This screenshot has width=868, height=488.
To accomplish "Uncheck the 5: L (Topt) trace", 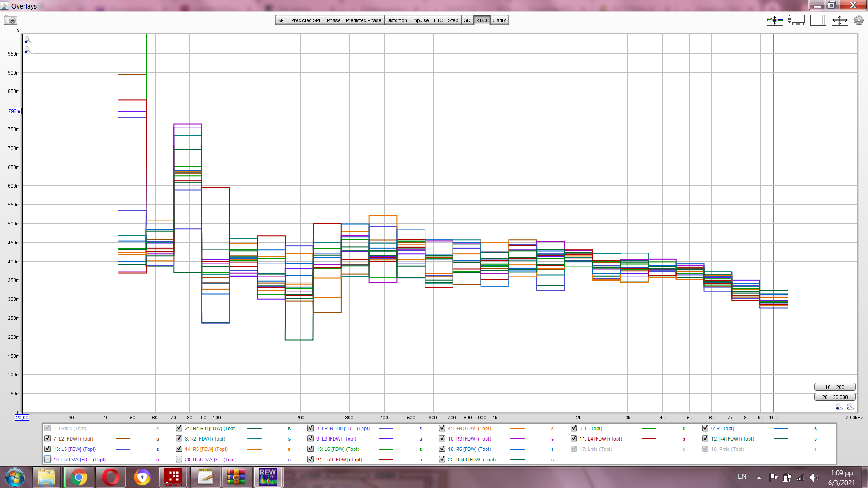I will [x=574, y=428].
